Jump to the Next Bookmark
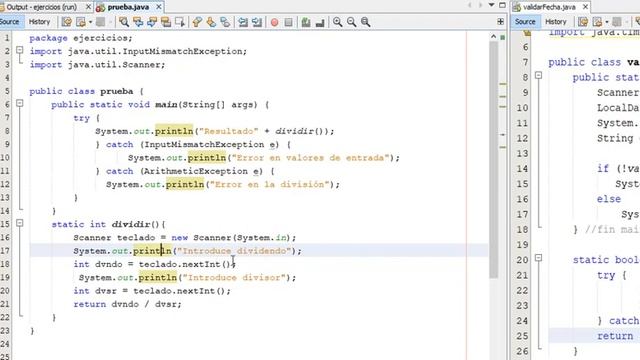 [211, 22]
